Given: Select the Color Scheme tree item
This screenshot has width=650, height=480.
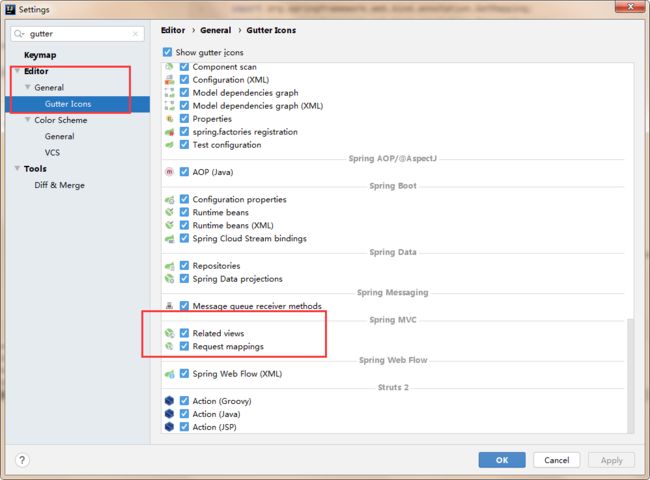Looking at the screenshot, I should (61, 120).
